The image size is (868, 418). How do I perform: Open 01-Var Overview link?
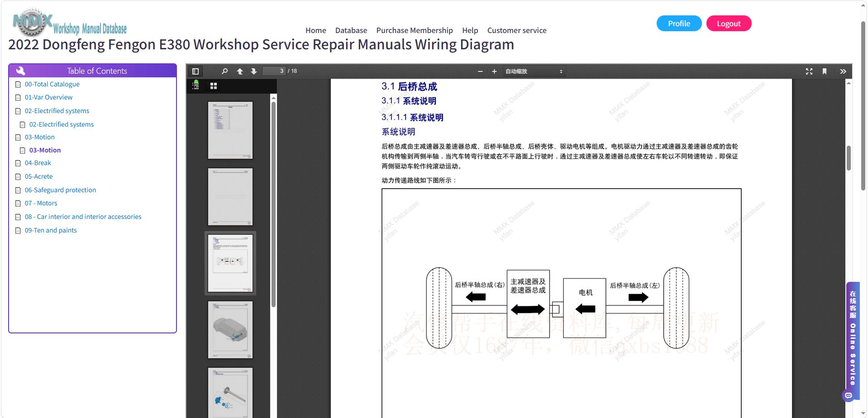click(48, 97)
